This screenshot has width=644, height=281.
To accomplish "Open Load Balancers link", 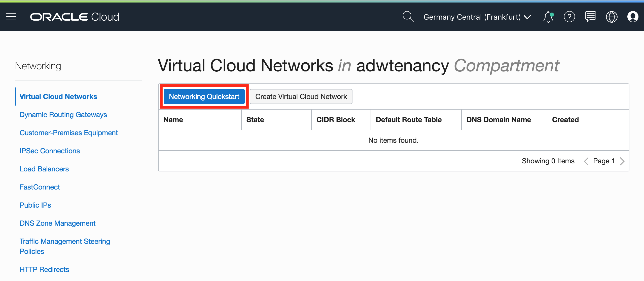I will coord(44,169).
